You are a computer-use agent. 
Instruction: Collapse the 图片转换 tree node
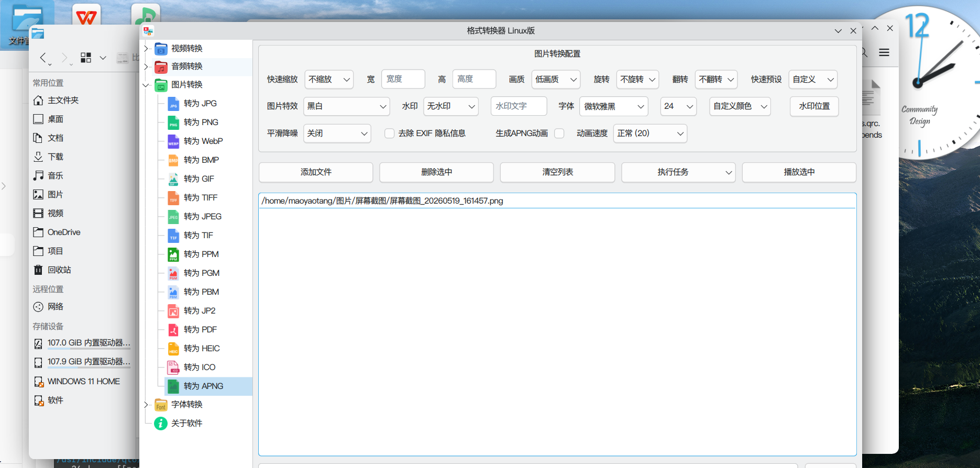pyautogui.click(x=146, y=85)
